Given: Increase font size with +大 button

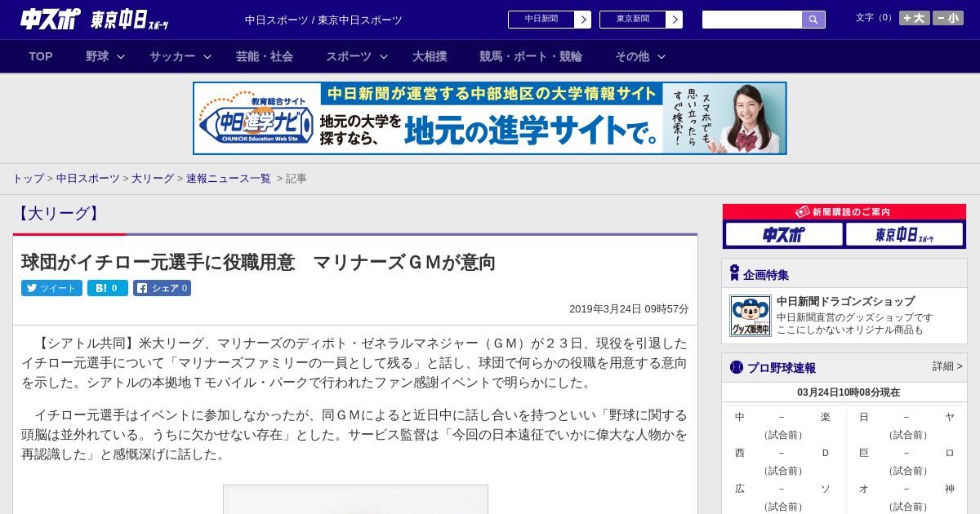Looking at the screenshot, I should click(x=914, y=18).
